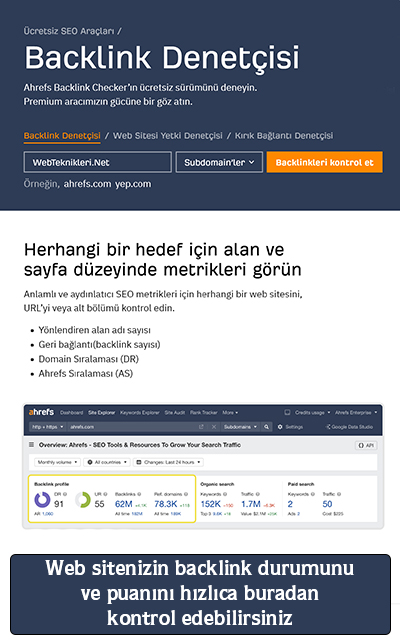The height and width of the screenshot is (640, 400).
Task: Open the Changes: Last 24 hours dropdown
Action: pyautogui.click(x=168, y=462)
